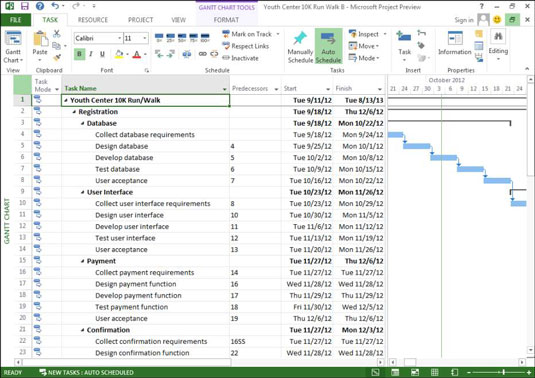Collapse the Confirmation summary task
Screen dimensions: 535x378
click(83, 330)
